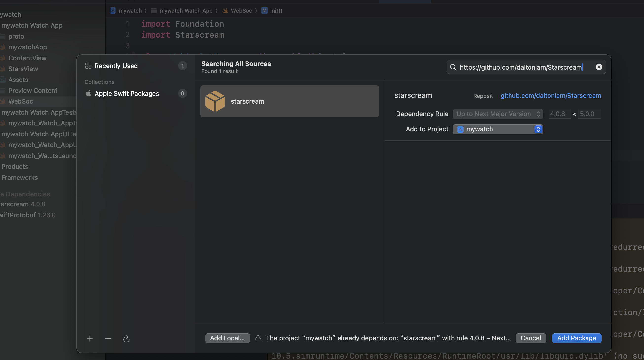Click the Add Package button

coord(576,338)
